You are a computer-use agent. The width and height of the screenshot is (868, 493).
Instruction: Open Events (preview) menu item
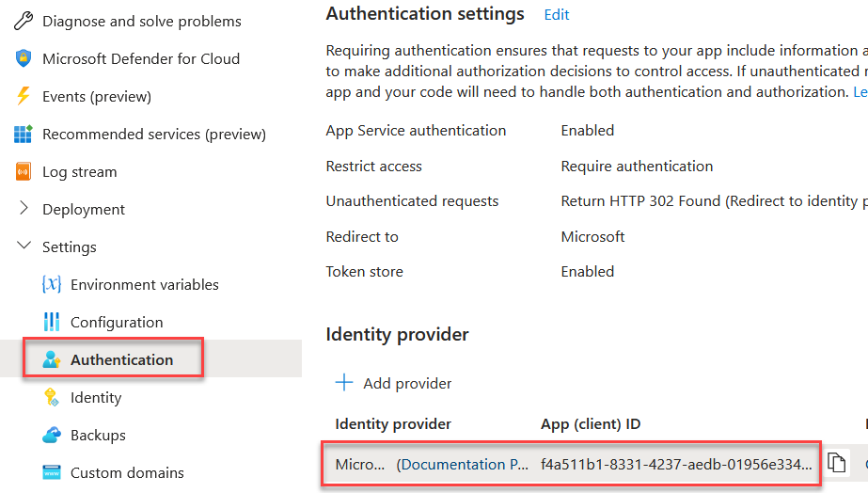97,96
